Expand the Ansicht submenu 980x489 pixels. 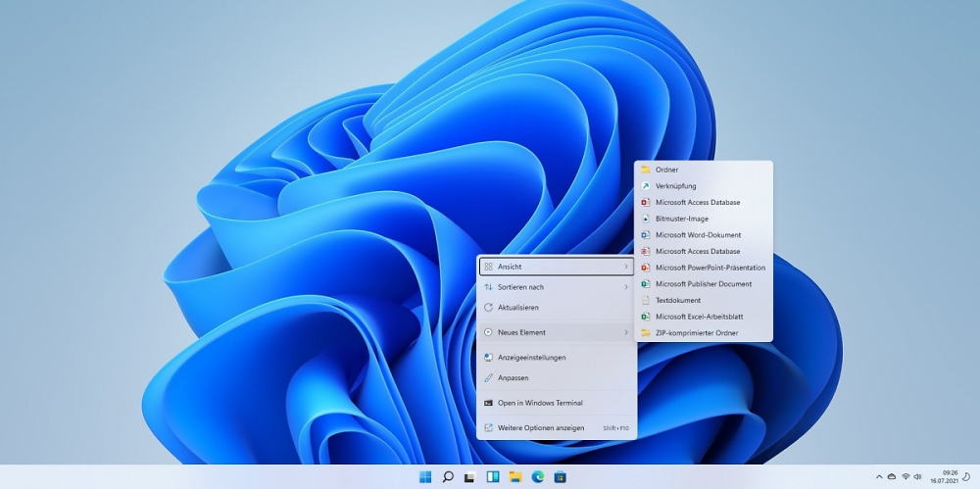pos(557,267)
